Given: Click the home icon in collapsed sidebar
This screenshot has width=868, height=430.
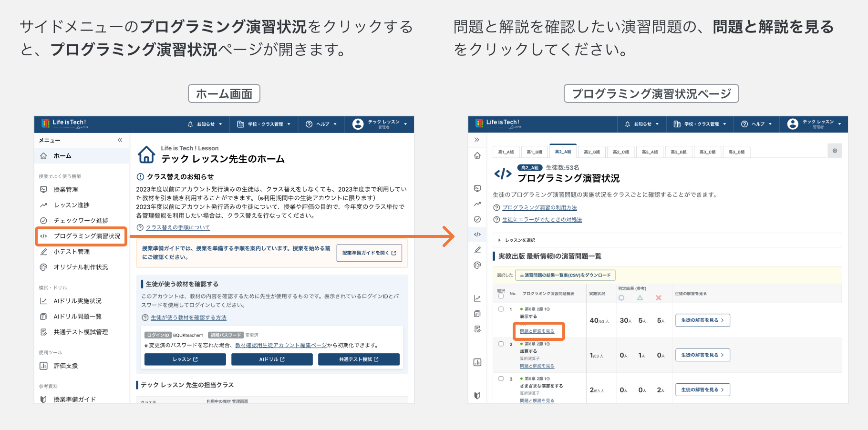Looking at the screenshot, I should 477,155.
